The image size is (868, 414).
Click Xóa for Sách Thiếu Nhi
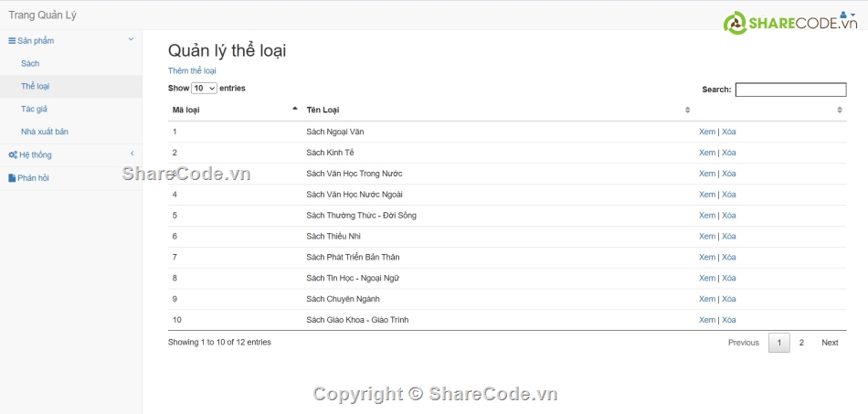[729, 237]
